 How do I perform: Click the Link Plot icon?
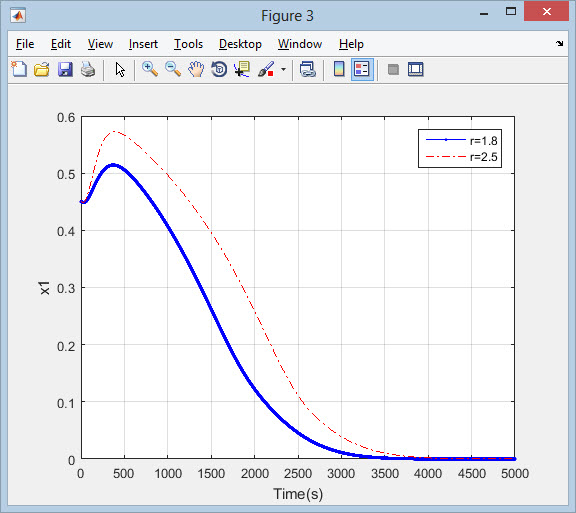click(x=307, y=69)
